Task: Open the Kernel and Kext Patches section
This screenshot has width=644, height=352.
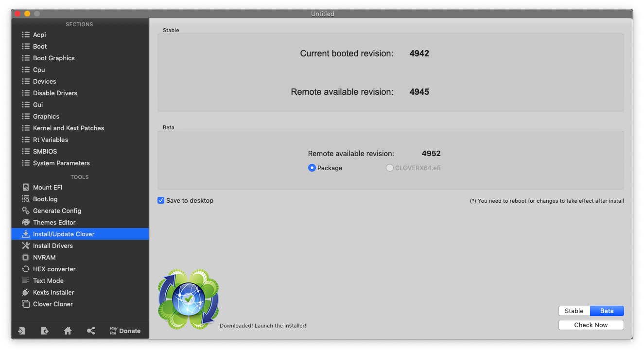Action: click(68, 128)
